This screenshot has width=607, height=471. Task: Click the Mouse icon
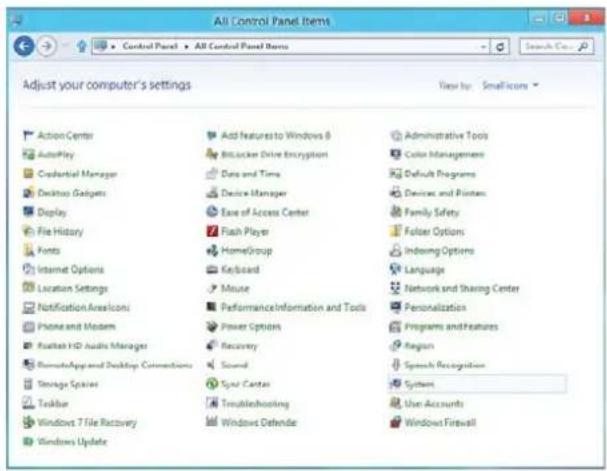[212, 288]
